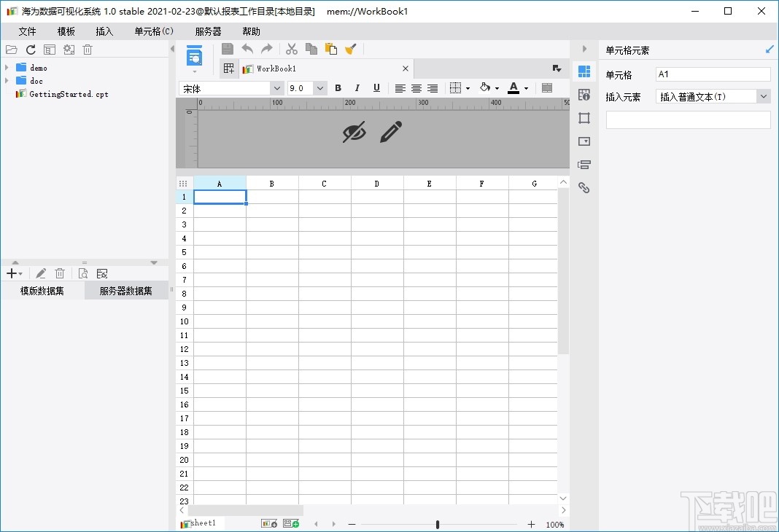This screenshot has width=779, height=532.
Task: Cut selection with scissors icon
Action: 292,49
